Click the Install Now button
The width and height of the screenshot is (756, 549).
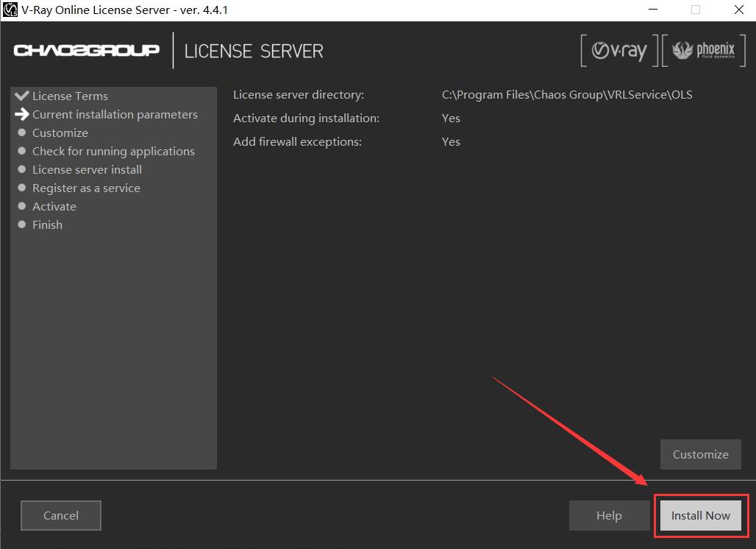[700, 515]
